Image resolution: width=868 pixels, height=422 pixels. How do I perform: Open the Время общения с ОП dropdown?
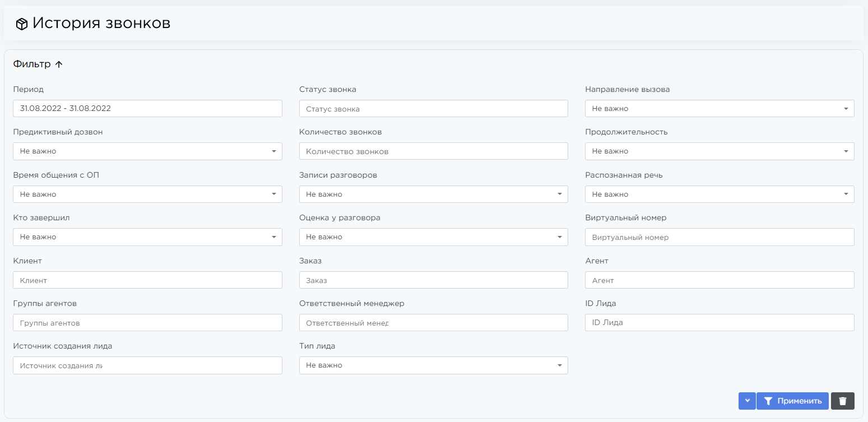click(147, 194)
